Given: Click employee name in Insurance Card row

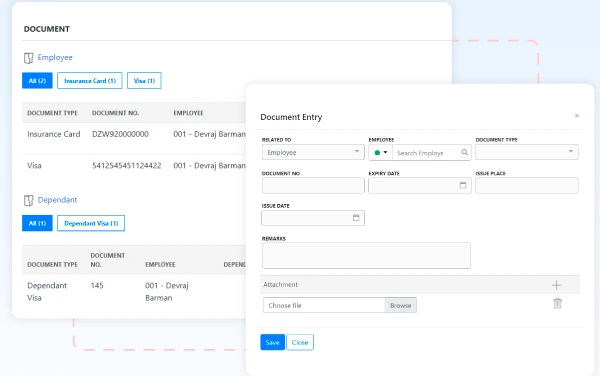Looking at the screenshot, I should (x=209, y=134).
